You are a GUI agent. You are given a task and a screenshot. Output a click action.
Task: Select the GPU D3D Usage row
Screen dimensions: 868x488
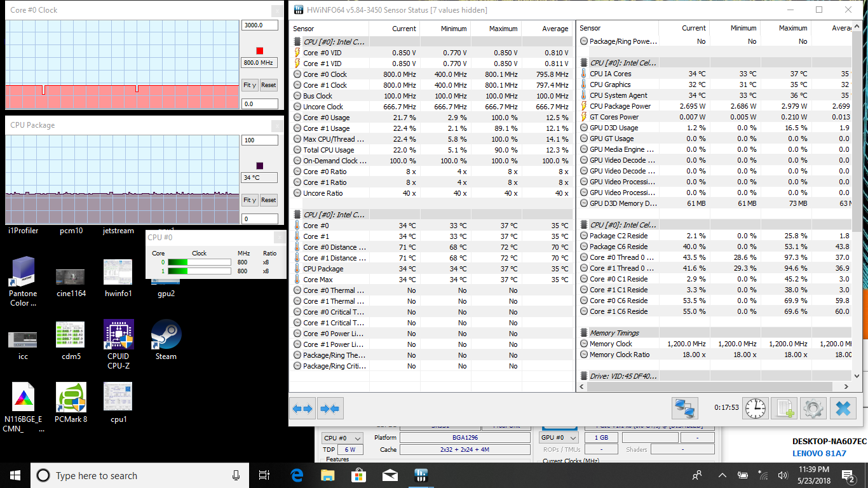714,127
